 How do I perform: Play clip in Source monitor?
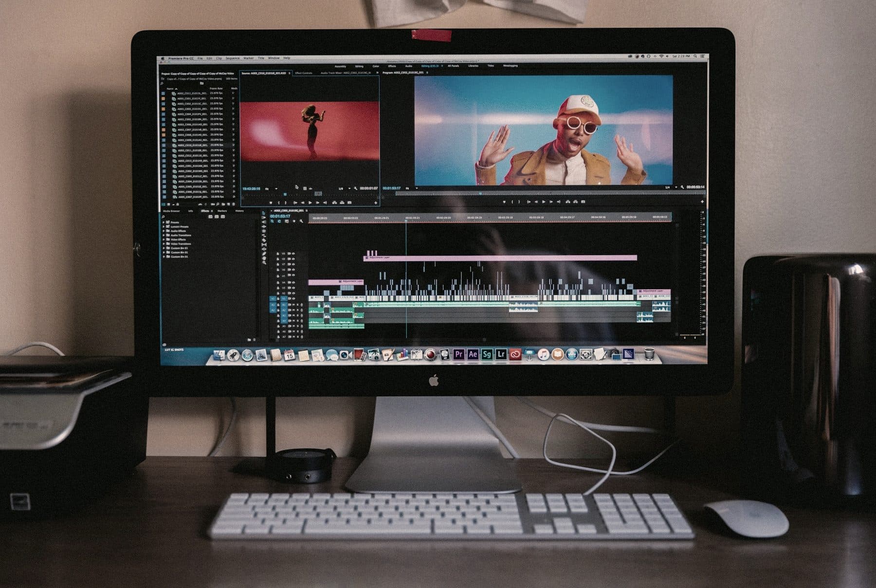tap(310, 202)
